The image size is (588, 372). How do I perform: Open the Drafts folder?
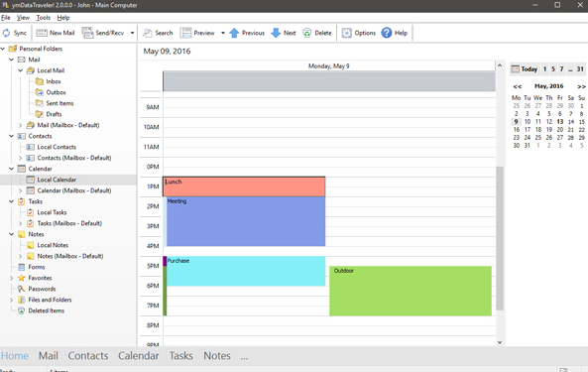pyautogui.click(x=54, y=114)
